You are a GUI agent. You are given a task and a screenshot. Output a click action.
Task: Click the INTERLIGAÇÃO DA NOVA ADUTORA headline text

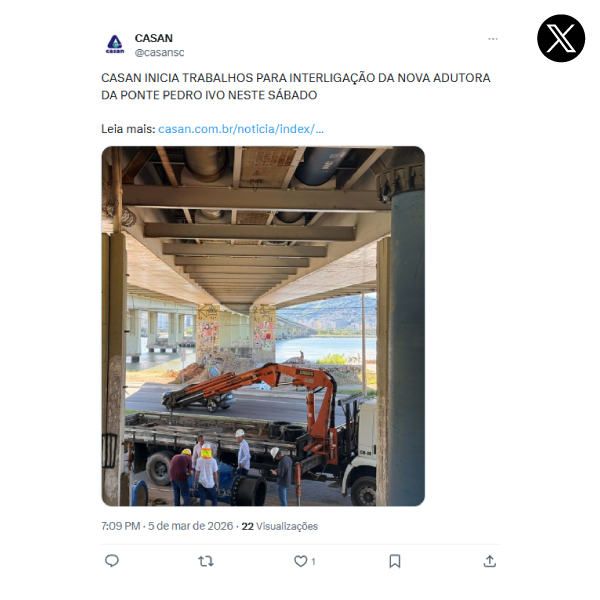pos(390,78)
